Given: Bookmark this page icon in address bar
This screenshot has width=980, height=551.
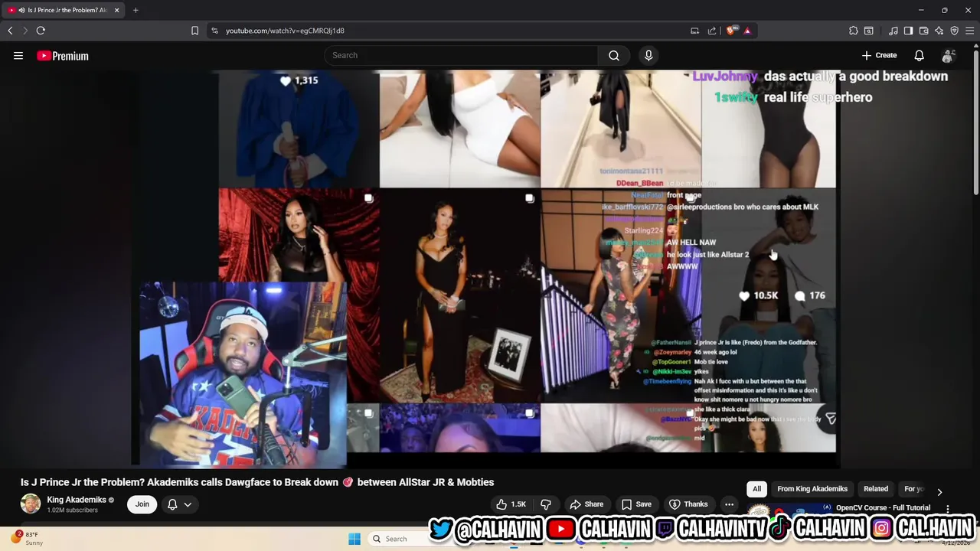Looking at the screenshot, I should coord(194,31).
